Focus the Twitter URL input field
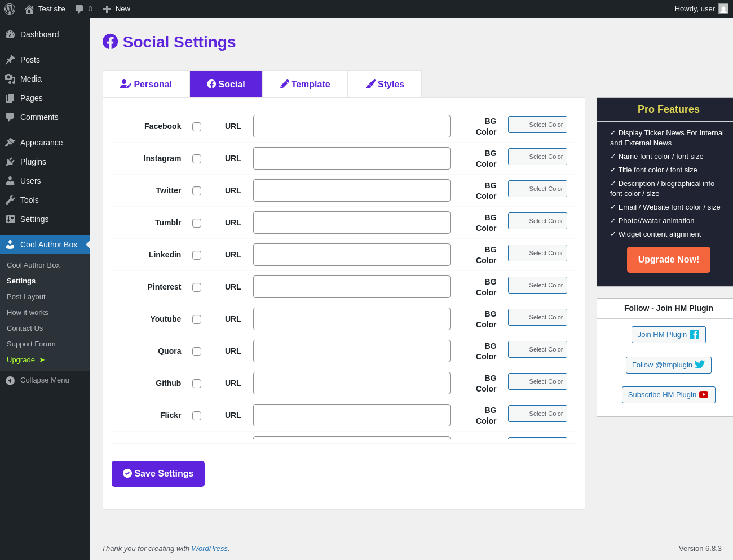 [x=352, y=190]
